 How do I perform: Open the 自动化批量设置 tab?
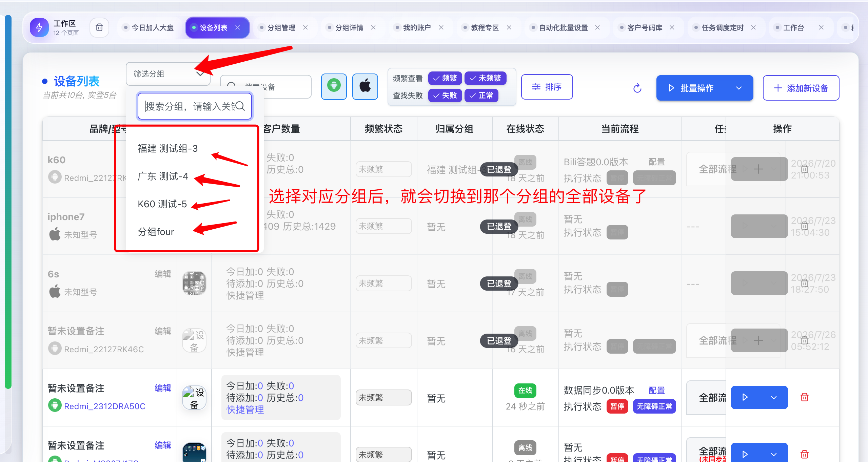coord(563,28)
